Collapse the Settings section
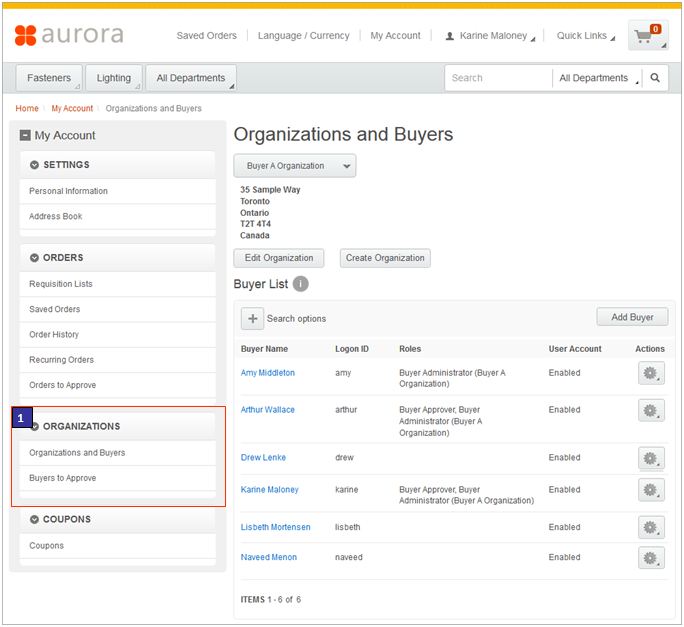Screen dimensions: 684x627 [35, 165]
